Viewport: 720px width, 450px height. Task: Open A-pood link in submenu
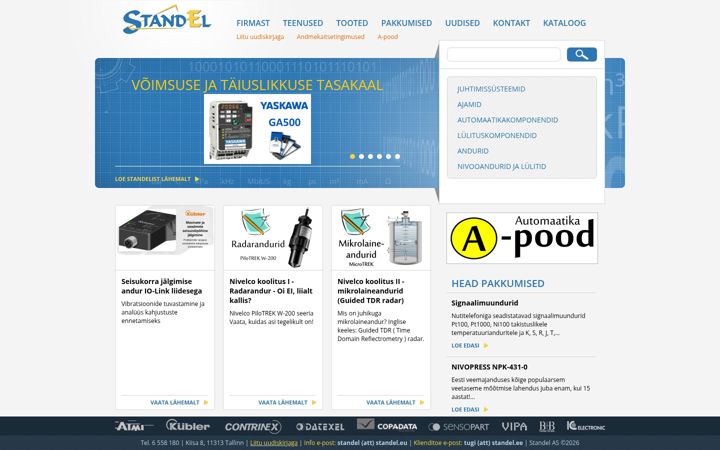388,37
